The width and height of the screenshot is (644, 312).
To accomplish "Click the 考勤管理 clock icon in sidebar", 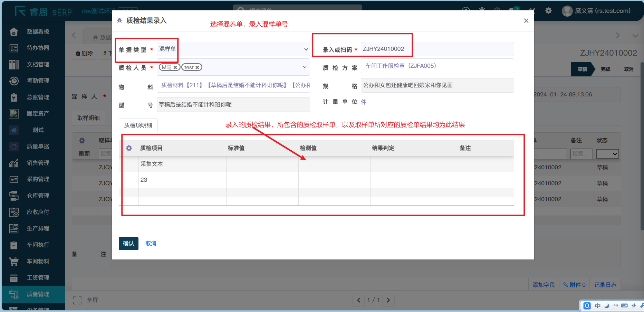I will point(14,81).
